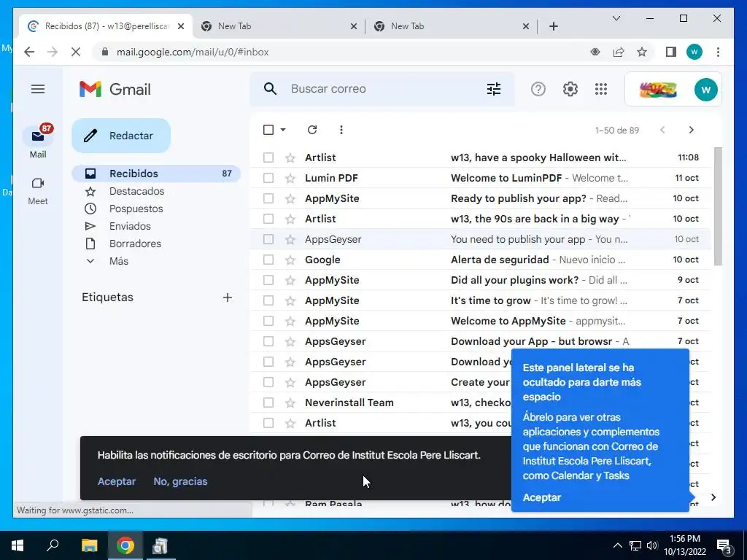This screenshot has height=560, width=747.
Task: Show the hidden side panel arrow
Action: click(713, 497)
